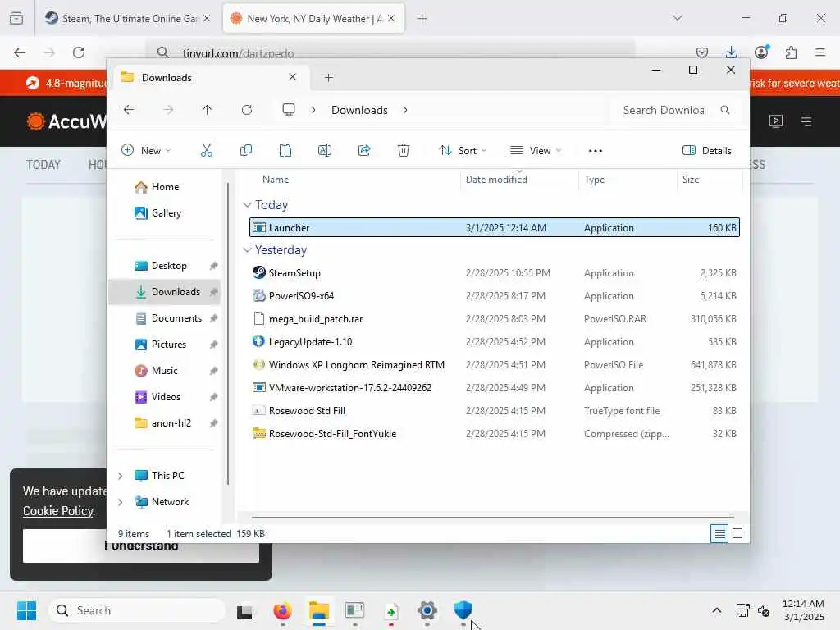Click Firefox back arrow button
840x630 pixels.
(x=20, y=52)
